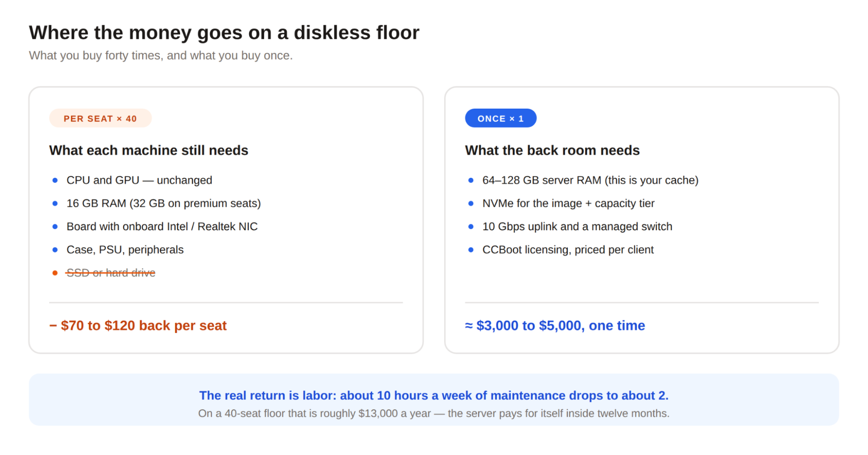
Task: Click the struck-through SSD or hard drive item
Action: point(111,272)
